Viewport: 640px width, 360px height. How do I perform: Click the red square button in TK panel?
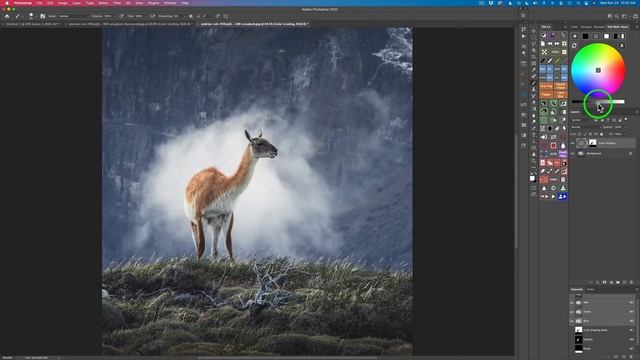pyautogui.click(x=553, y=146)
